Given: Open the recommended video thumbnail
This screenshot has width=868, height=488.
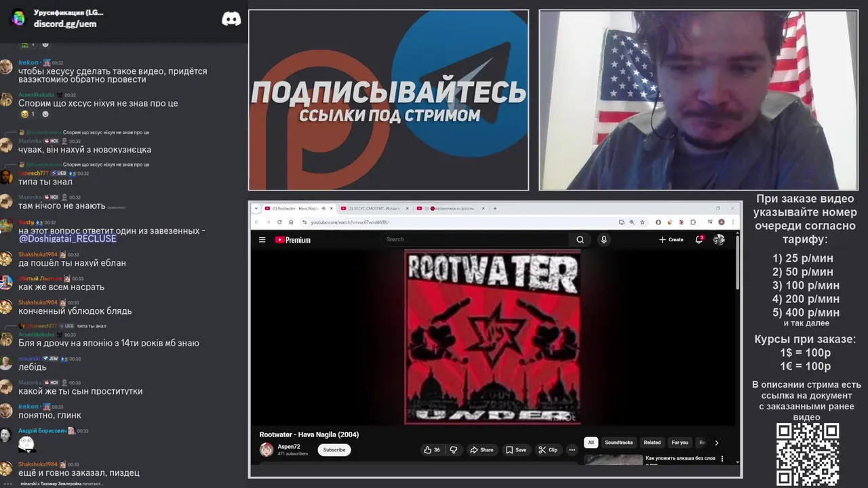Looking at the screenshot, I should [x=614, y=460].
